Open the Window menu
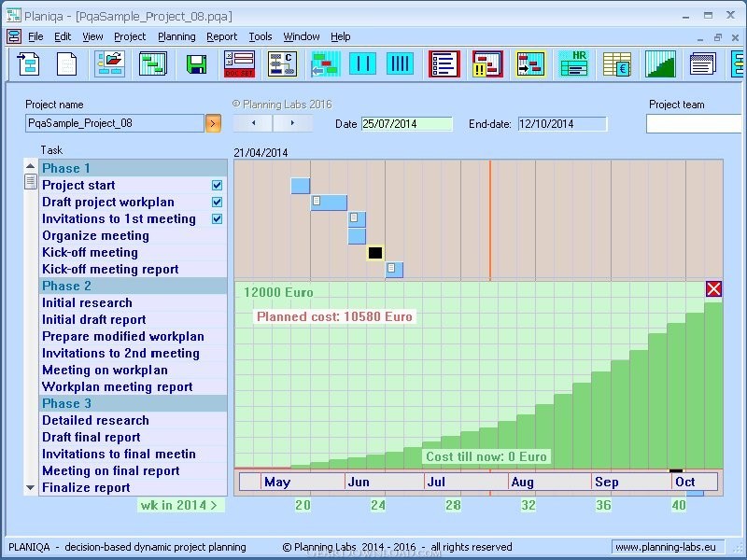Screen dimensions: 747x560 coord(302,36)
